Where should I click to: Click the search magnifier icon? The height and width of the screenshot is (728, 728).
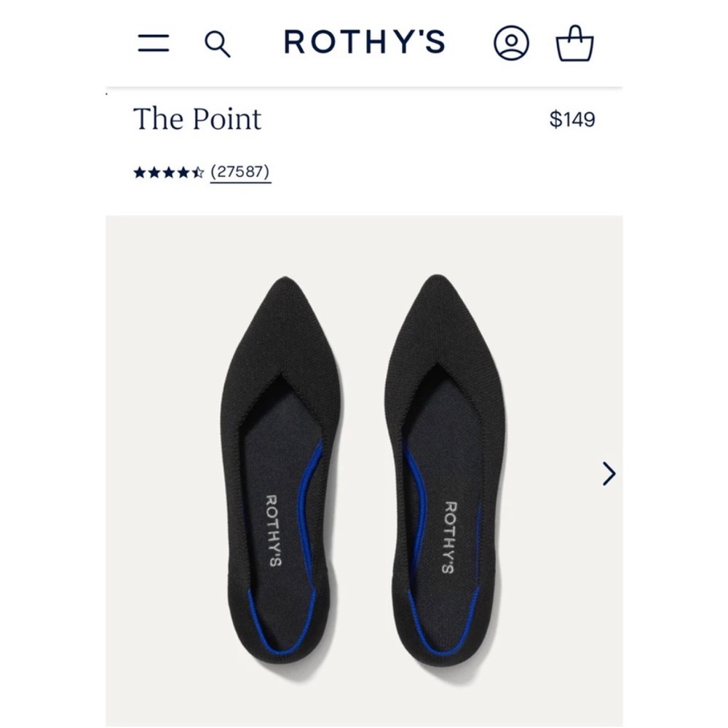point(218,44)
